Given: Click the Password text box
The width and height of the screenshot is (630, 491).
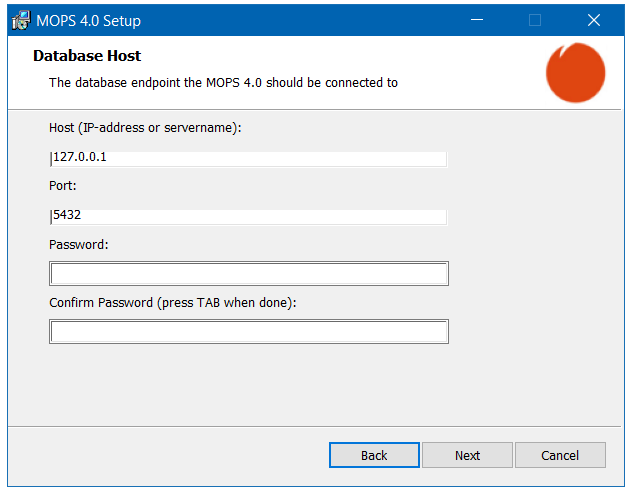Looking at the screenshot, I should tap(248, 274).
